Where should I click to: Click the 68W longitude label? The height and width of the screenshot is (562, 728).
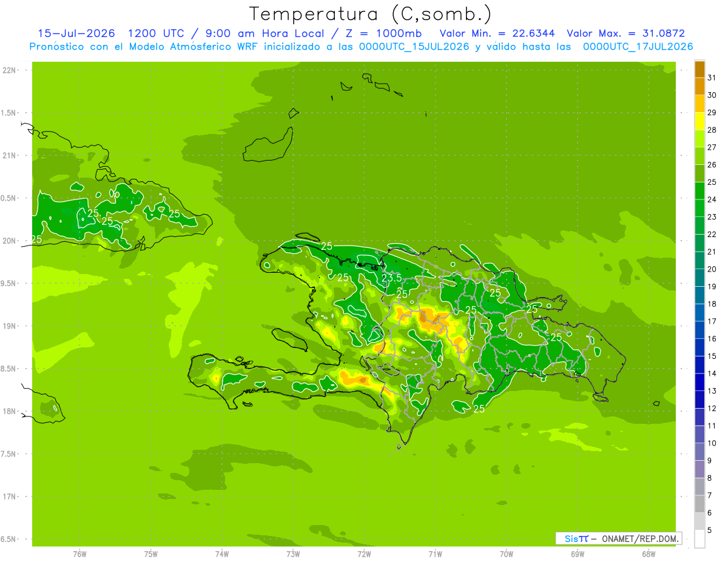click(x=649, y=554)
